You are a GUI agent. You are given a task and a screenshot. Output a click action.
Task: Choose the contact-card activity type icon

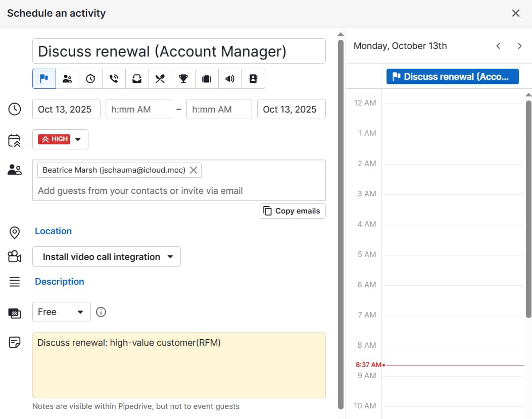253,79
